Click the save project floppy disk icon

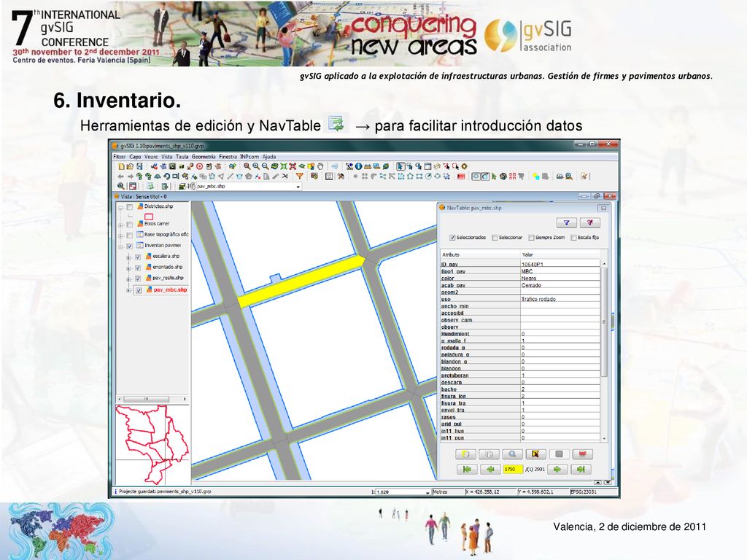pyautogui.click(x=139, y=166)
